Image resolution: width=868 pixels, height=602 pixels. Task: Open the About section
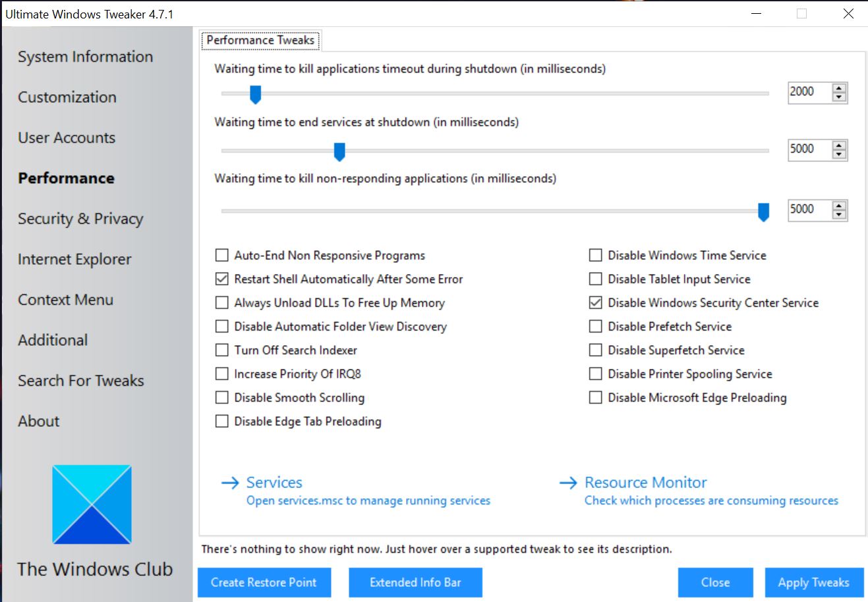click(39, 422)
